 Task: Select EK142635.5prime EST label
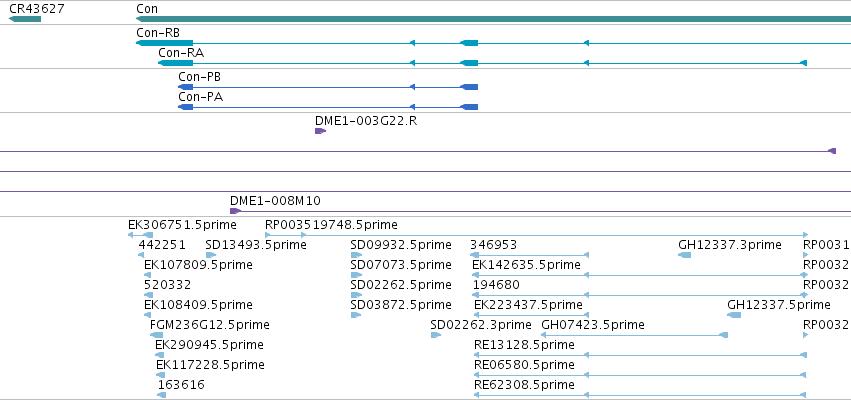(x=526, y=265)
